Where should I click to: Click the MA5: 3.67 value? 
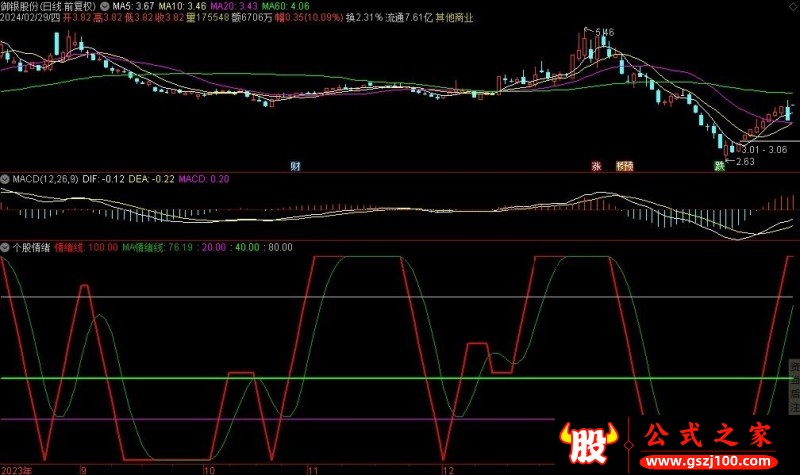[x=133, y=7]
